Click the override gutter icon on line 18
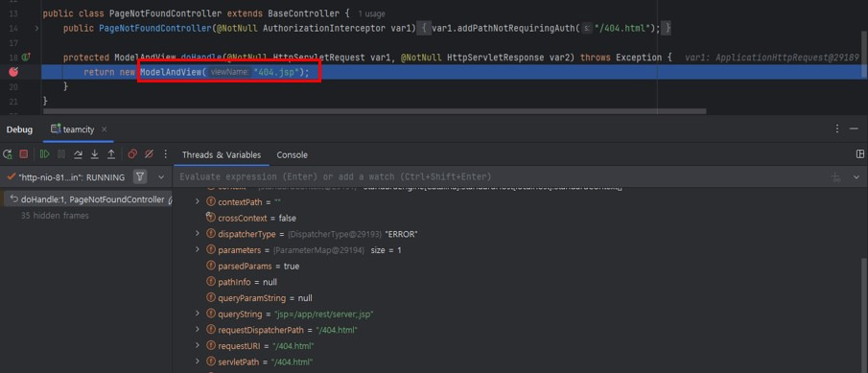This screenshot has height=373, width=868. pyautogui.click(x=26, y=58)
